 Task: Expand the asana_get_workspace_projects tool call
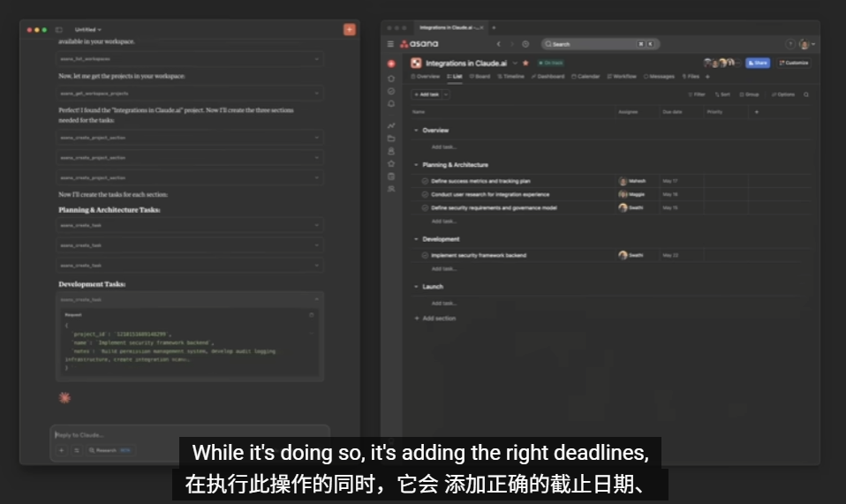pos(189,94)
